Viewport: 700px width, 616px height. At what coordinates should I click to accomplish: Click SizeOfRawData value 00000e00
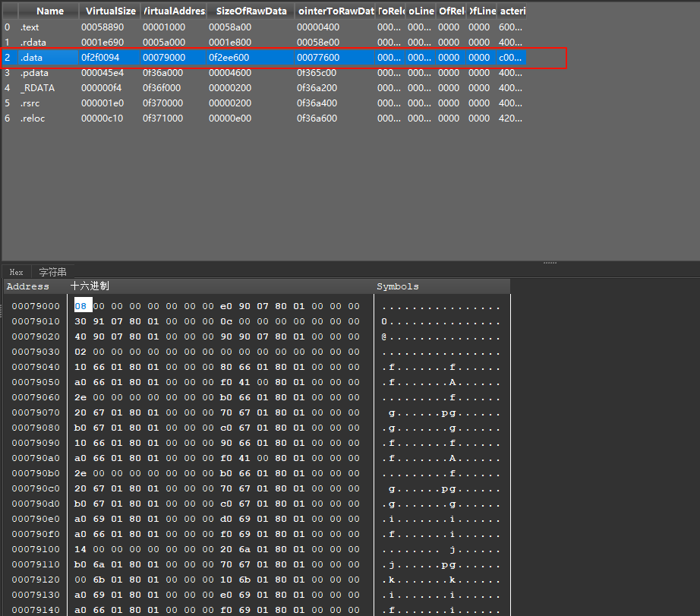230,118
